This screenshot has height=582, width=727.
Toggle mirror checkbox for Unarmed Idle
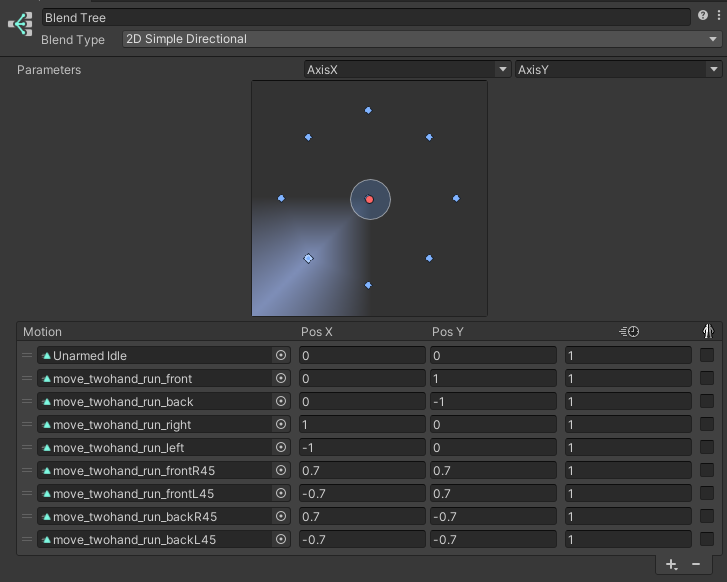(x=707, y=355)
